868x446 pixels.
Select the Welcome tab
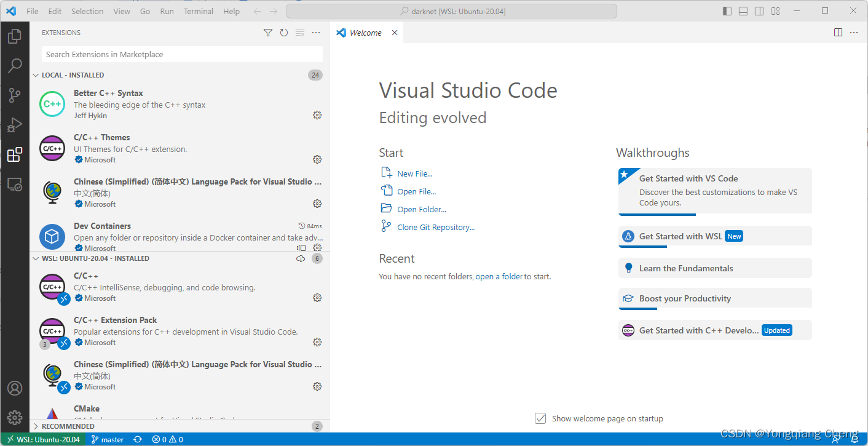click(x=365, y=32)
